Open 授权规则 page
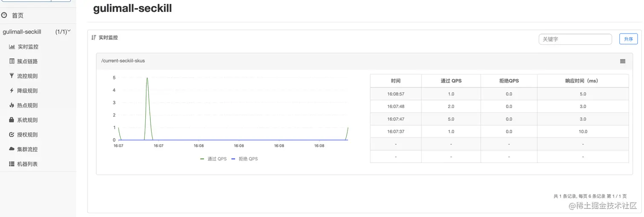The height and width of the screenshot is (217, 644). click(27, 135)
